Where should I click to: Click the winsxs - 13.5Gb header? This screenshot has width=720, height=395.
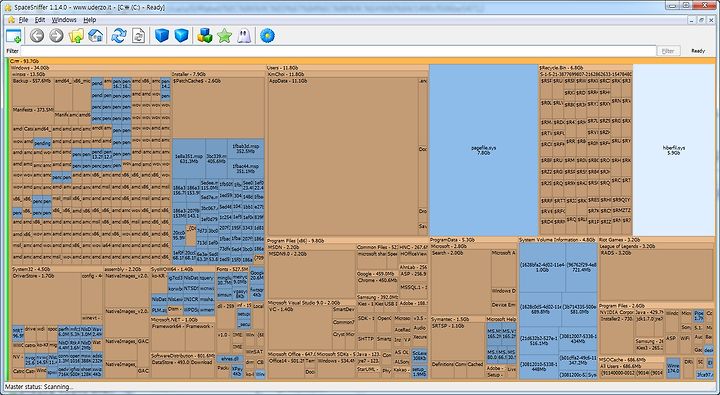[x=91, y=74]
